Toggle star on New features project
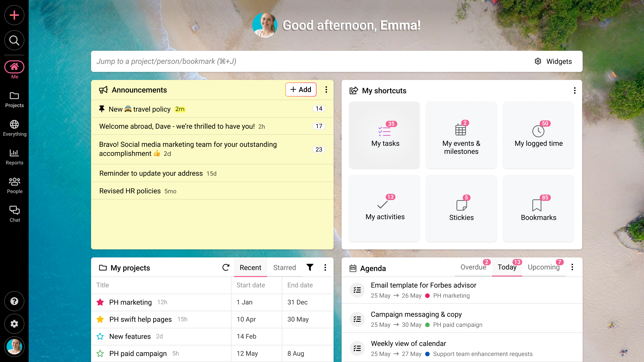Viewport: 644px width, 362px height. (100, 336)
